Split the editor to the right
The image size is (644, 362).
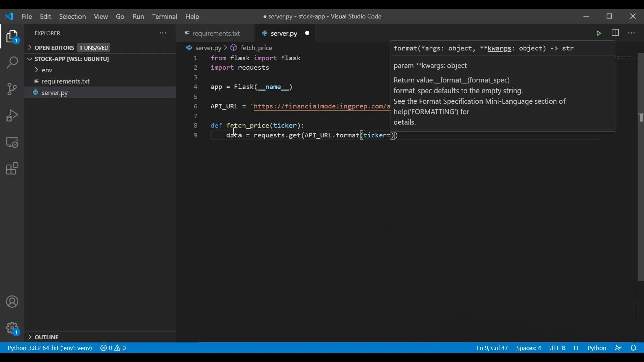615,33
